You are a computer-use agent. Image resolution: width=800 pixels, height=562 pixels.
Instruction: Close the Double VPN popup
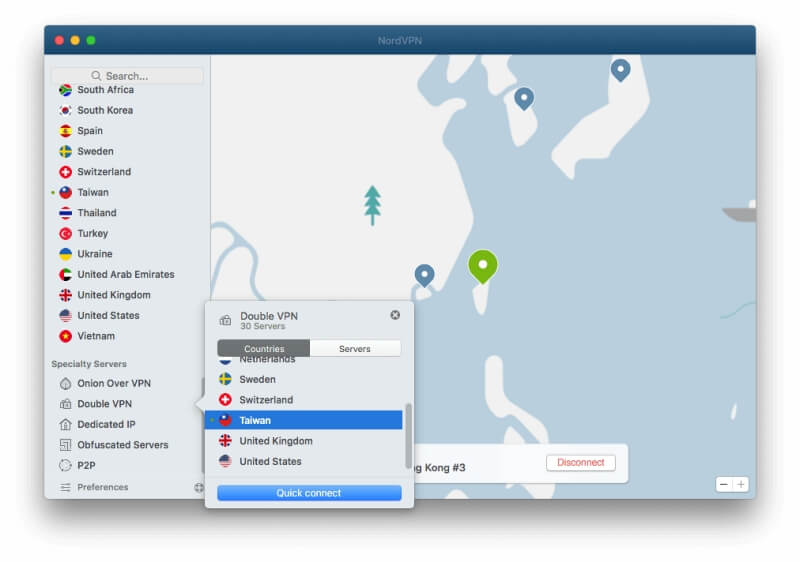tap(395, 315)
